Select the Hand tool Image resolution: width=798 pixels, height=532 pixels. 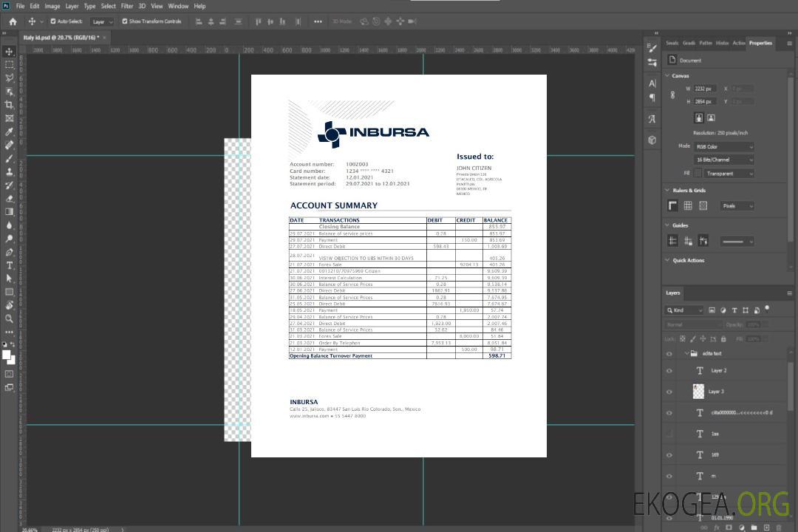click(9, 305)
